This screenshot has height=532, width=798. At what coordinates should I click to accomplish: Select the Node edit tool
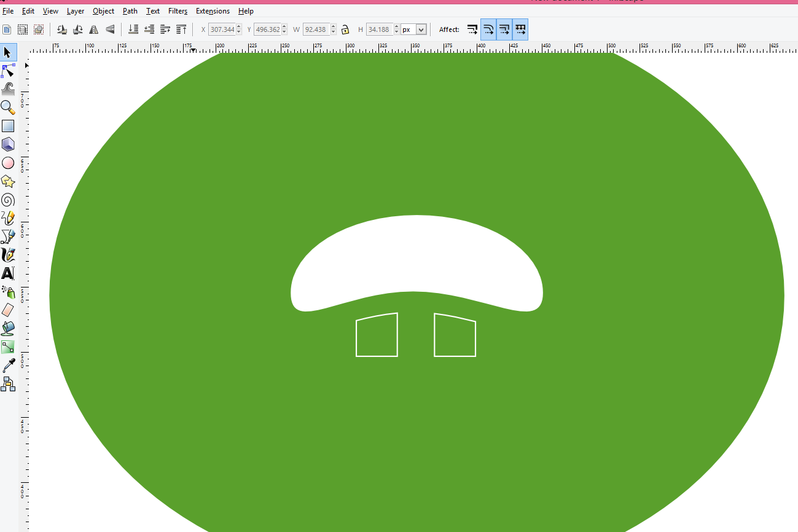tap(8, 71)
